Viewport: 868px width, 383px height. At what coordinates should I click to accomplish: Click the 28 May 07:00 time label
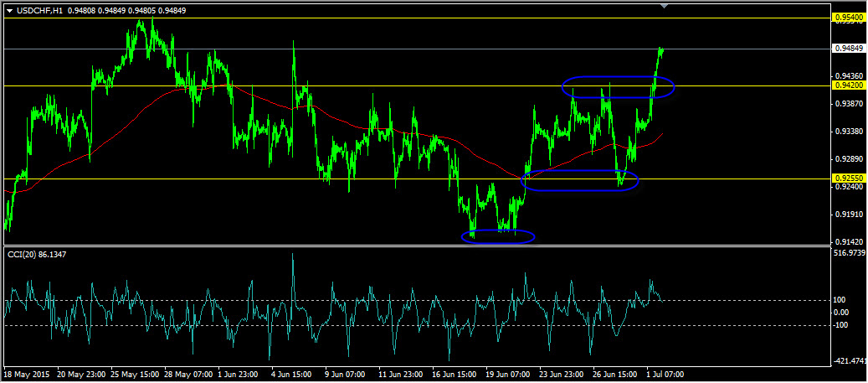click(188, 375)
